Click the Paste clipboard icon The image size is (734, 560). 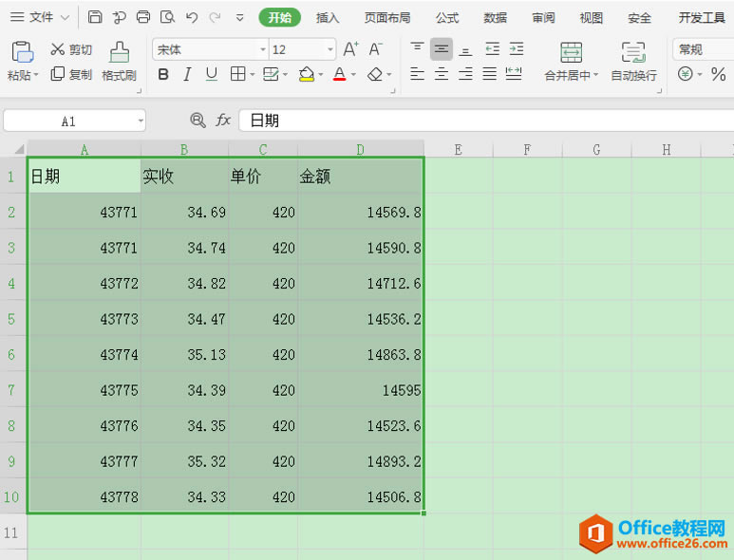click(22, 52)
